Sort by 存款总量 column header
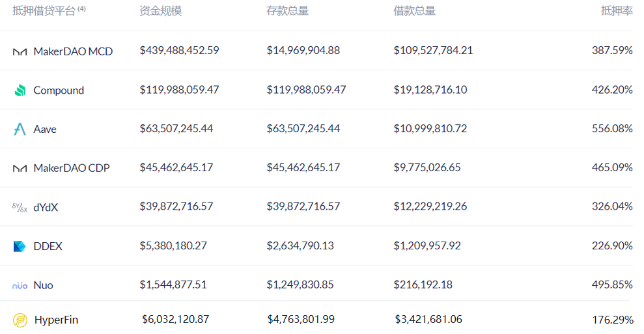Image resolution: width=644 pixels, height=334 pixels. [x=288, y=10]
